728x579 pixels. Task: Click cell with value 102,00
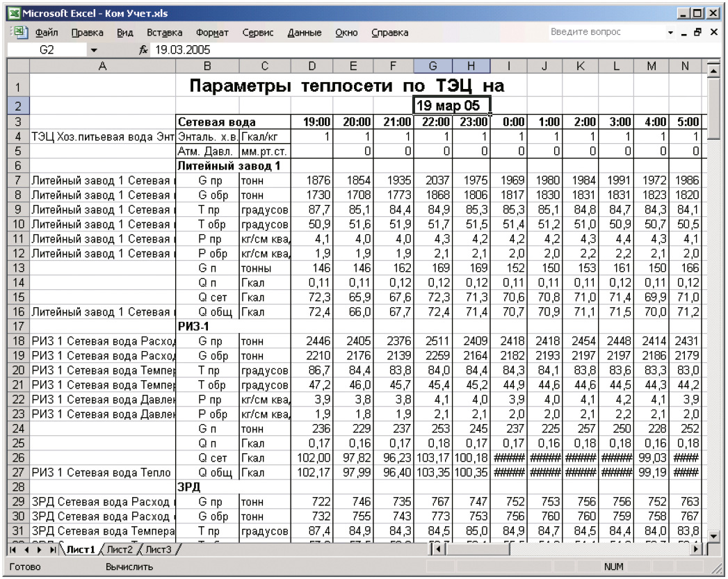(312, 458)
